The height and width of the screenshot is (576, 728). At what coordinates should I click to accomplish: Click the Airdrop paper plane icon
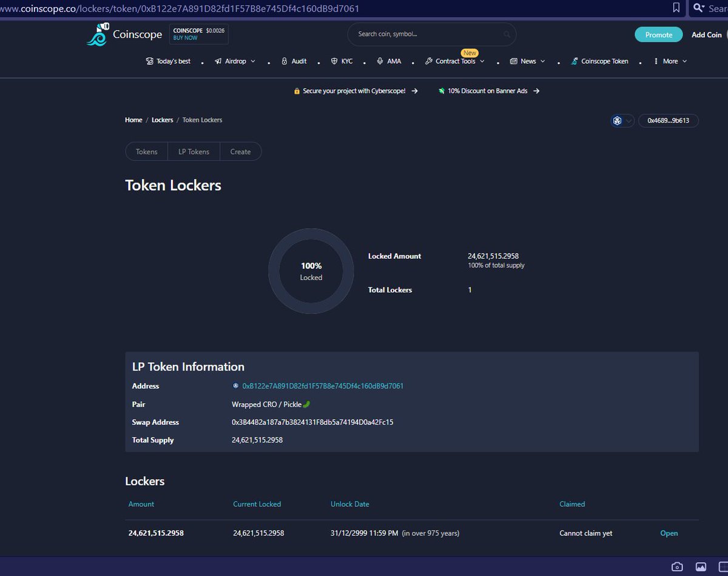coord(218,61)
